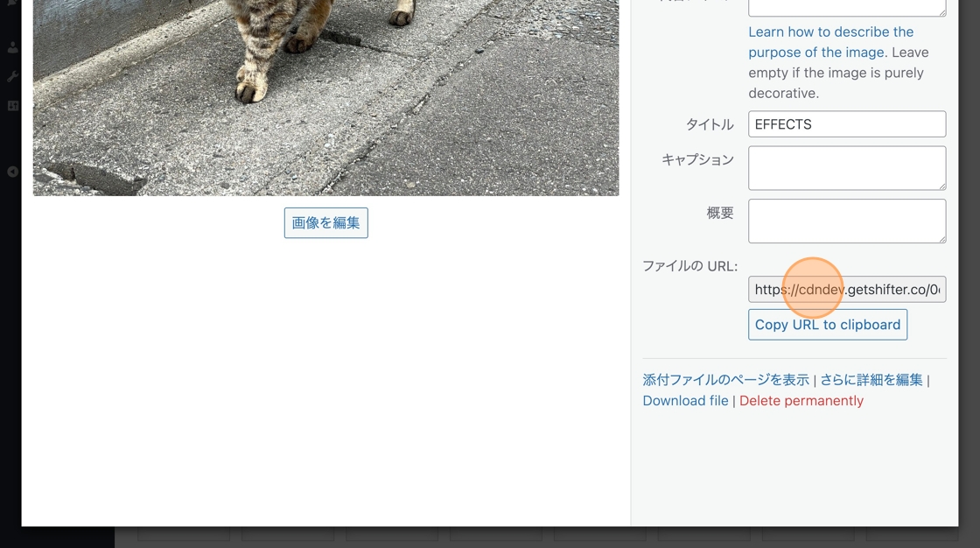Open さらに詳細を編集 link
Screen dimensions: 980x548
pyautogui.click(x=871, y=380)
